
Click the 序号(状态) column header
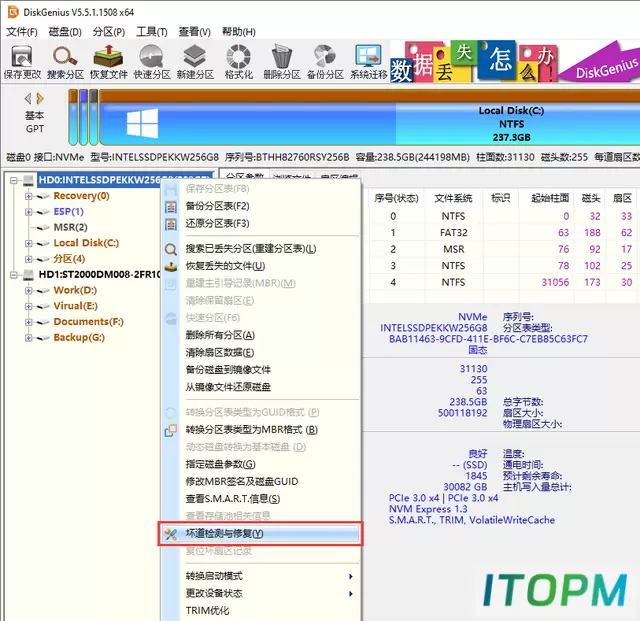pos(396,198)
